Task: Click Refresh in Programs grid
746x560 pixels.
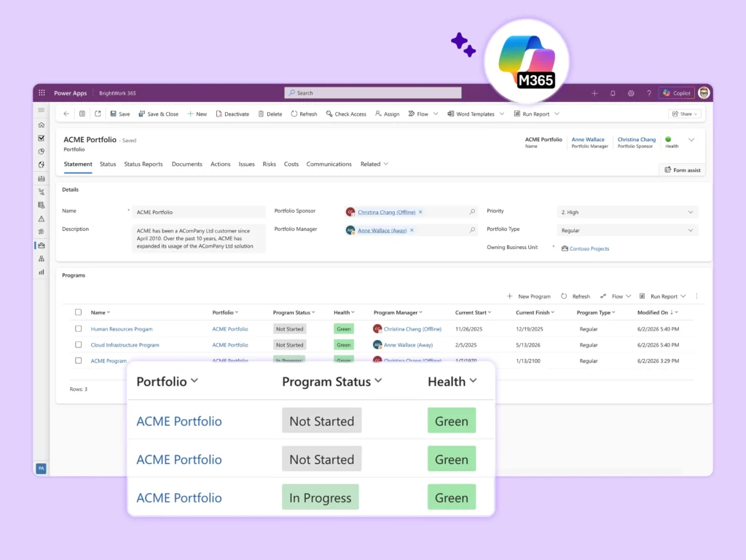Action: click(x=576, y=296)
